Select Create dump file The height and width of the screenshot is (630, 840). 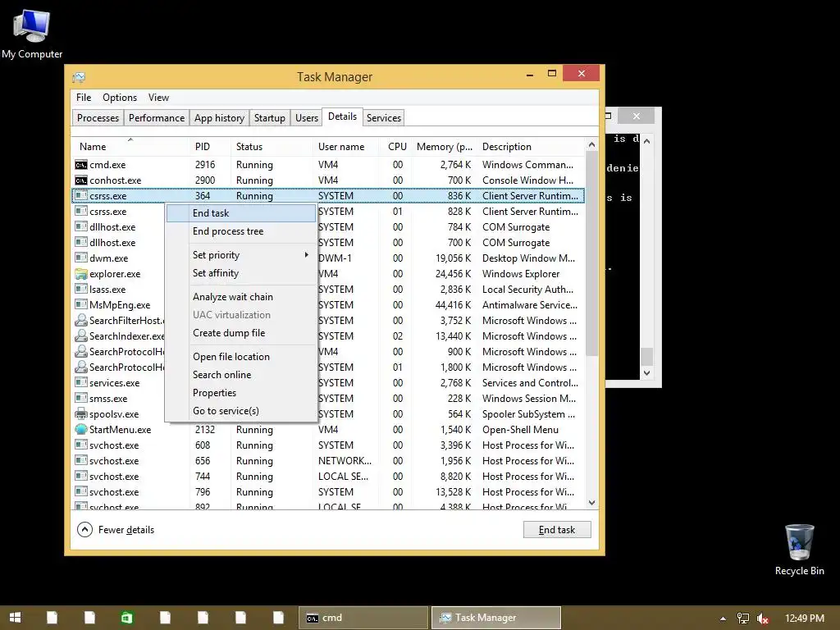241,333
